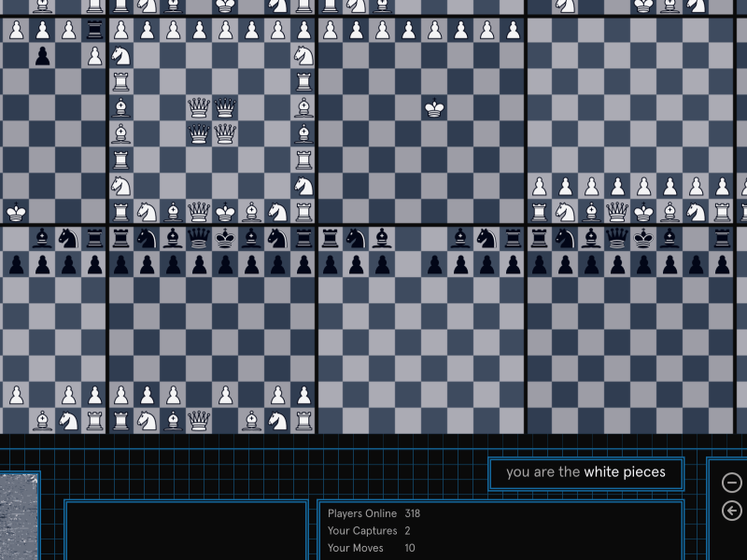Select white queen beside the empty white king square
The height and width of the screenshot is (560, 747).
(x=199, y=421)
